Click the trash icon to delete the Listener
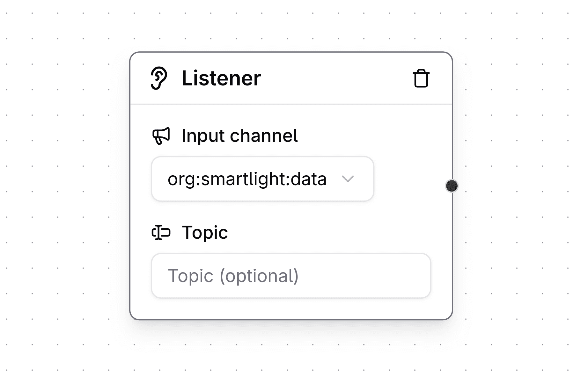 tap(421, 78)
